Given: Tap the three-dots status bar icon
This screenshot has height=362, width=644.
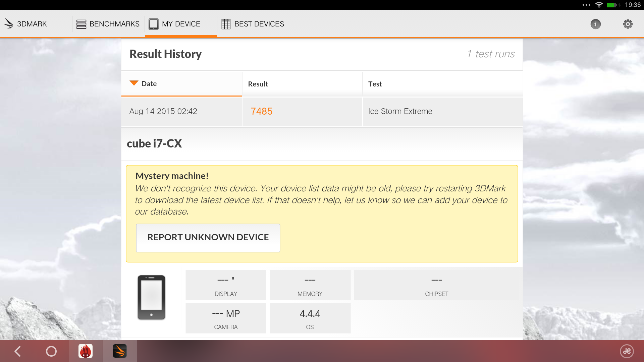Looking at the screenshot, I should pos(586,5).
